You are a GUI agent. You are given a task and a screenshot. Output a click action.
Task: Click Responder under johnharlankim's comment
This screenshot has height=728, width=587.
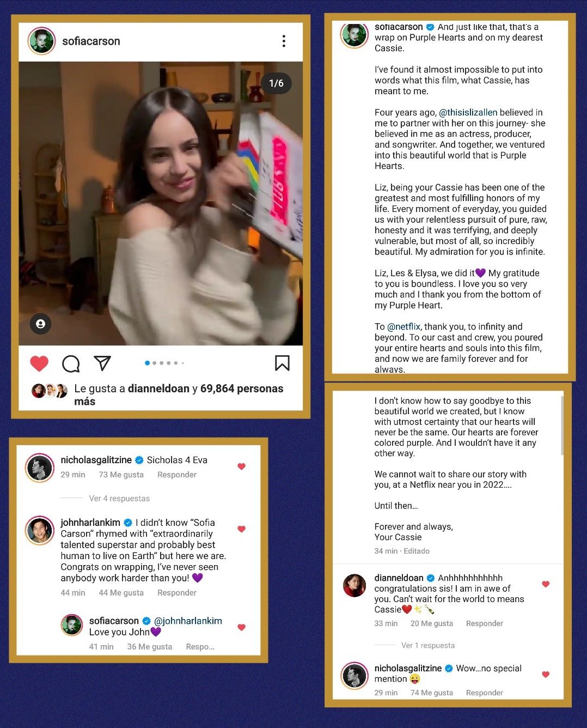(x=177, y=592)
